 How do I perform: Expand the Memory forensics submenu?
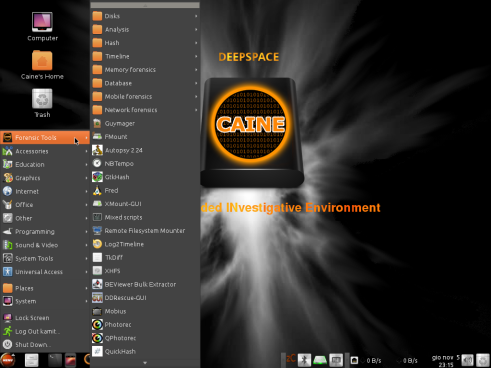(x=145, y=70)
